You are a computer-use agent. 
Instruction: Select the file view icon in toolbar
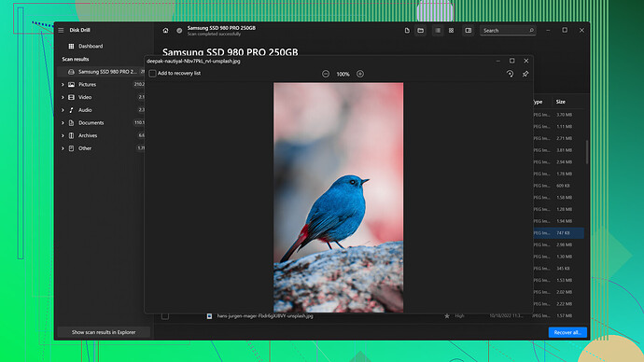[x=407, y=31]
